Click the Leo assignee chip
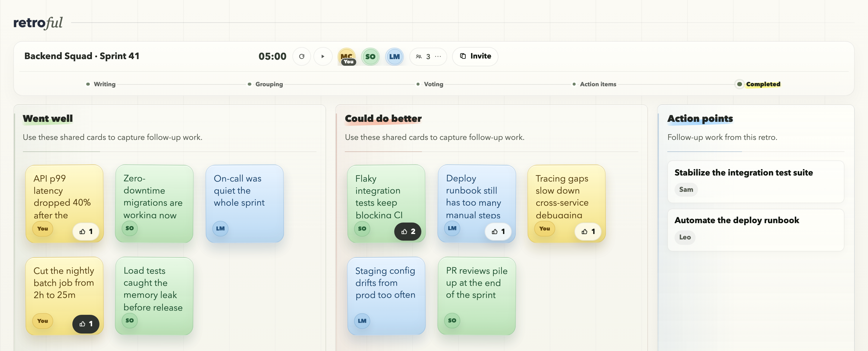 685,237
